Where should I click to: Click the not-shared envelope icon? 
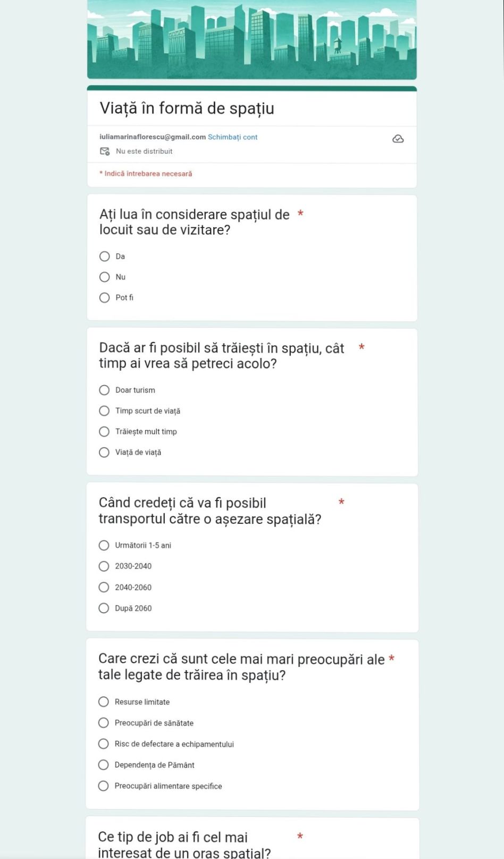point(105,152)
